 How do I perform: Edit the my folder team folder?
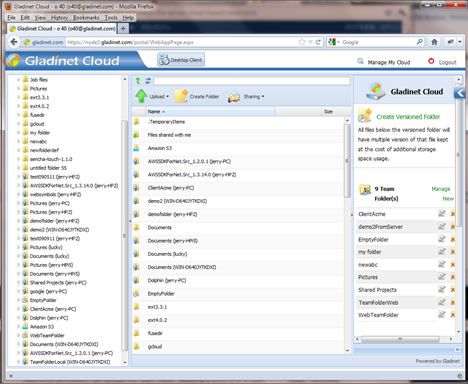442,252
